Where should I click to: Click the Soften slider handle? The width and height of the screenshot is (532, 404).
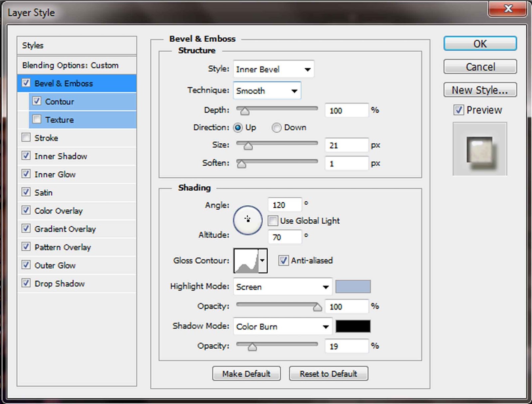click(241, 164)
